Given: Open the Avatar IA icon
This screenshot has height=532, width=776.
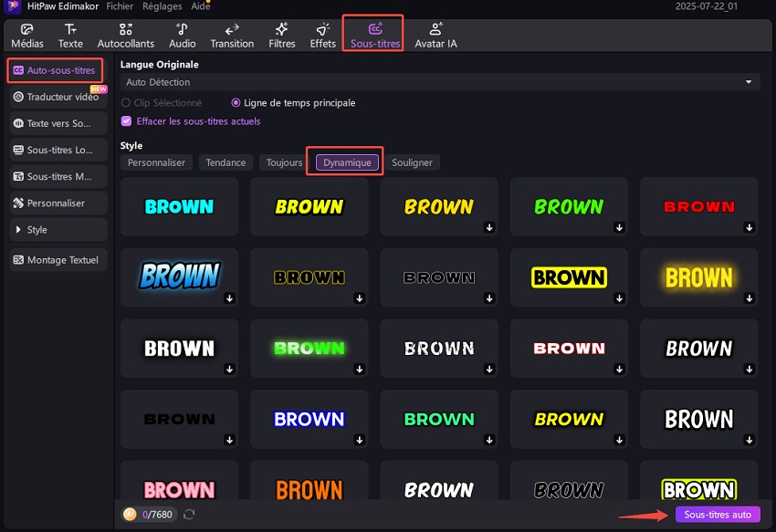Looking at the screenshot, I should pos(435,29).
